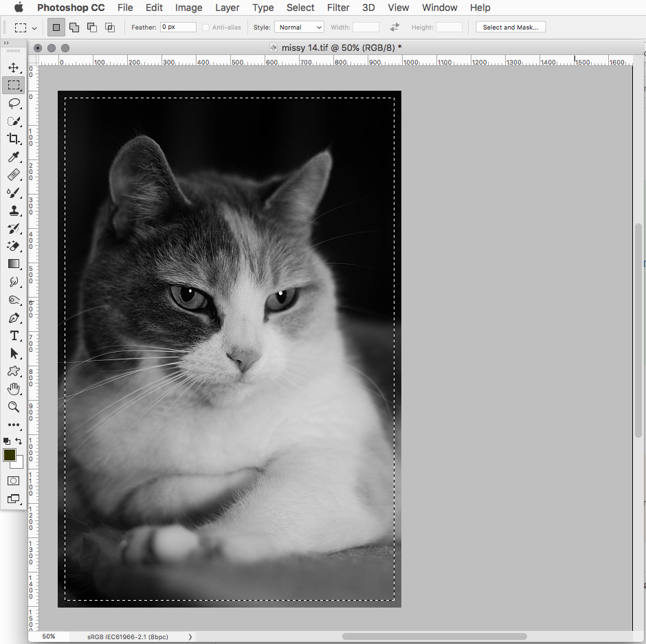Screen dimensions: 646x644
Task: Click the New selection mode button
Action: [56, 27]
